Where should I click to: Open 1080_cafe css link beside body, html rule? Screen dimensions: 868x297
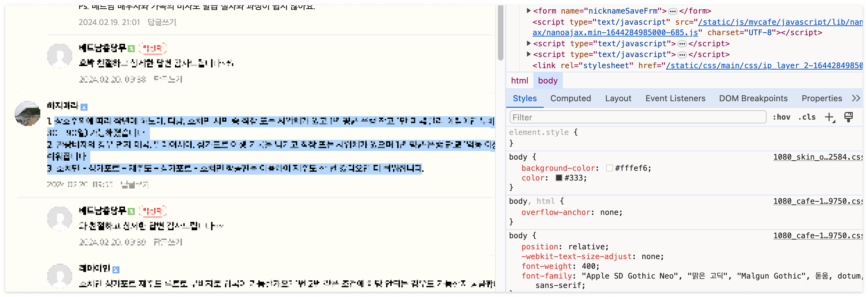[x=818, y=201]
